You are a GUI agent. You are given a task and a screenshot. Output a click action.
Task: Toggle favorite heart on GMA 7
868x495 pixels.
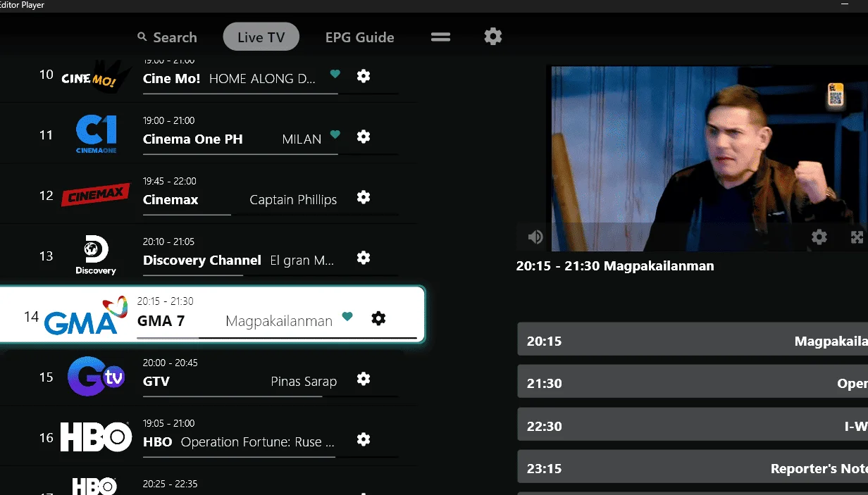[x=347, y=317]
